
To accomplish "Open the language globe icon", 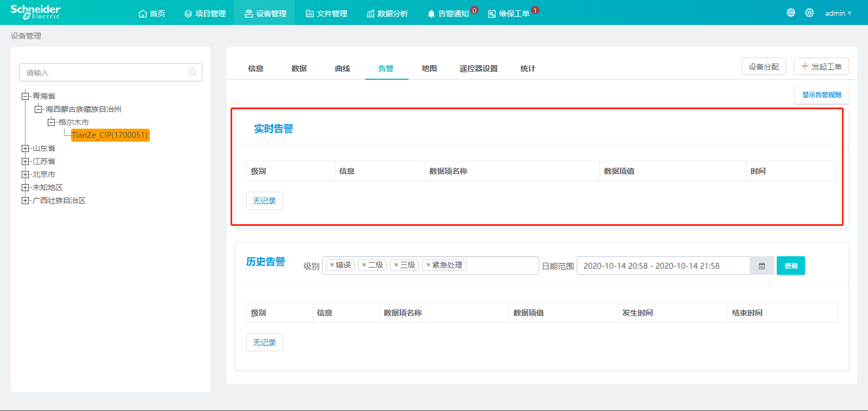I will (x=791, y=12).
